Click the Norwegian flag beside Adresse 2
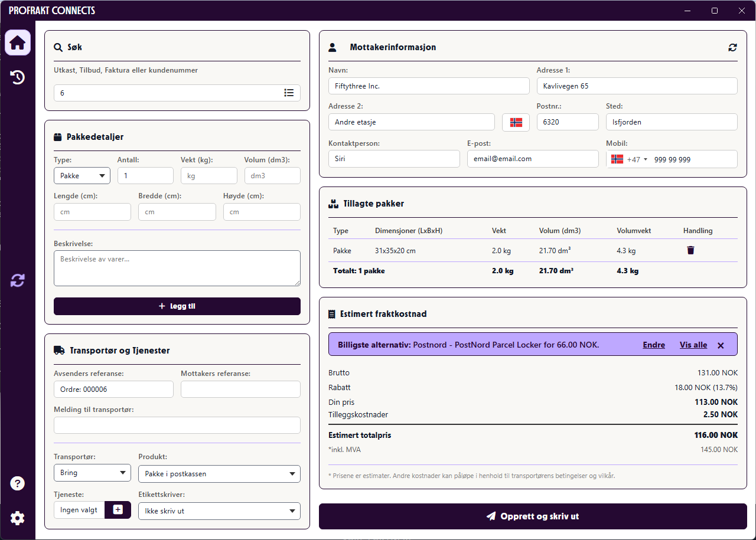This screenshot has height=540, width=756. point(515,122)
